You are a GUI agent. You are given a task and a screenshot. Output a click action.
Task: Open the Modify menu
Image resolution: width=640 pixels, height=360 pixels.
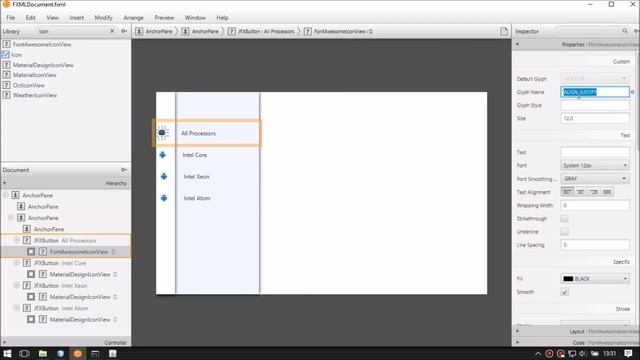point(103,18)
